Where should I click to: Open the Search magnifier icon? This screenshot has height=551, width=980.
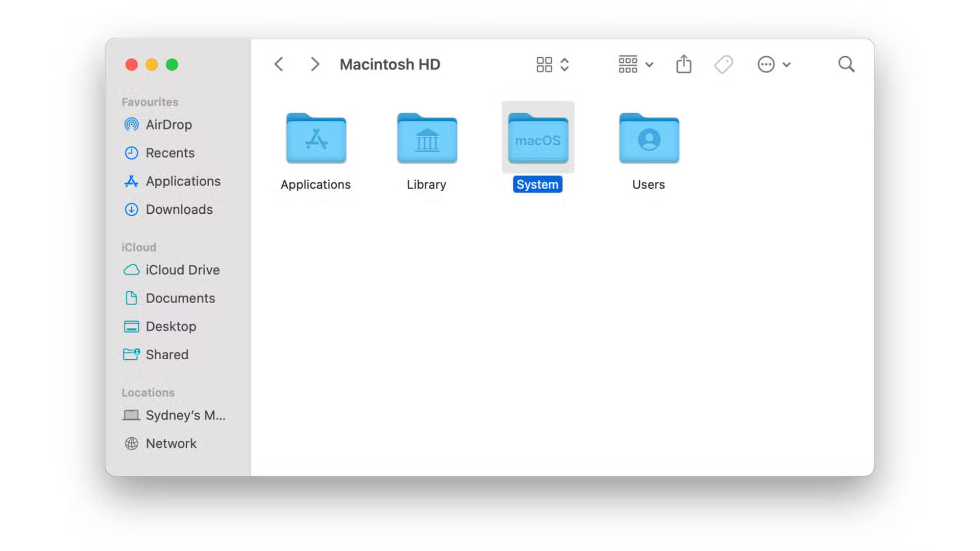[x=846, y=64]
